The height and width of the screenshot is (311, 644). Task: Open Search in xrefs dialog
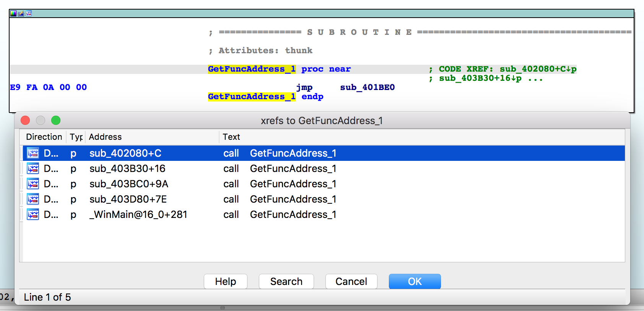point(286,282)
